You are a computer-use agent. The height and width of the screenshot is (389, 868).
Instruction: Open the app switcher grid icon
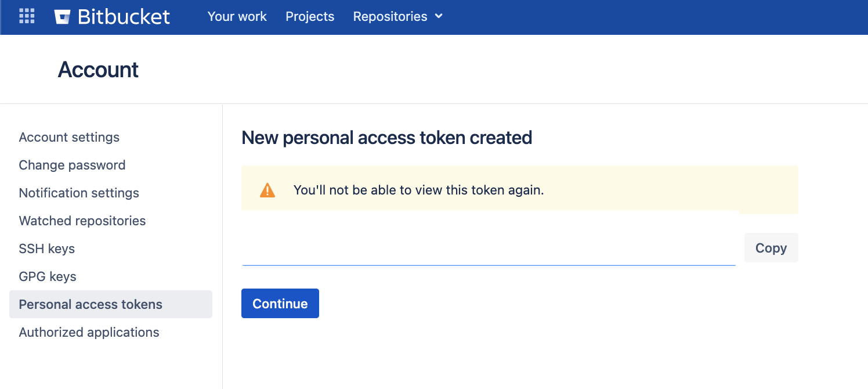[x=27, y=16]
